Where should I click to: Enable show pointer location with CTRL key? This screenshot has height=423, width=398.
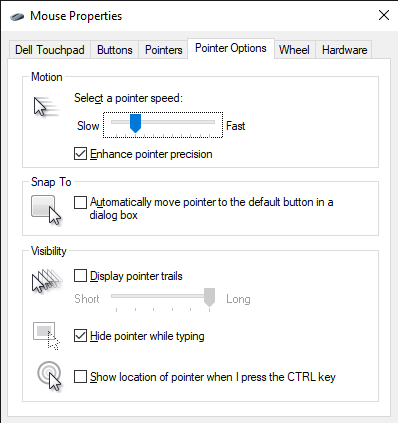[x=80, y=377]
